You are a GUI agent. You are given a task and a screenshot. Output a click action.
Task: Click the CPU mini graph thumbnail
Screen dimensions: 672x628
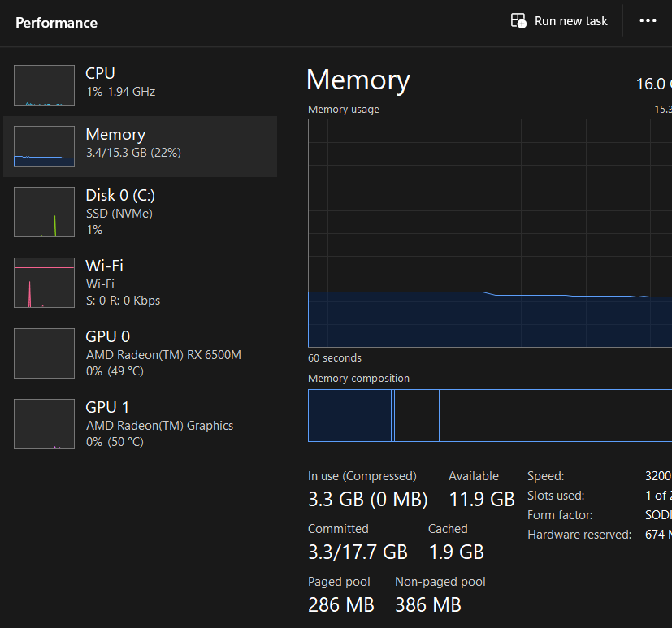[x=44, y=85]
